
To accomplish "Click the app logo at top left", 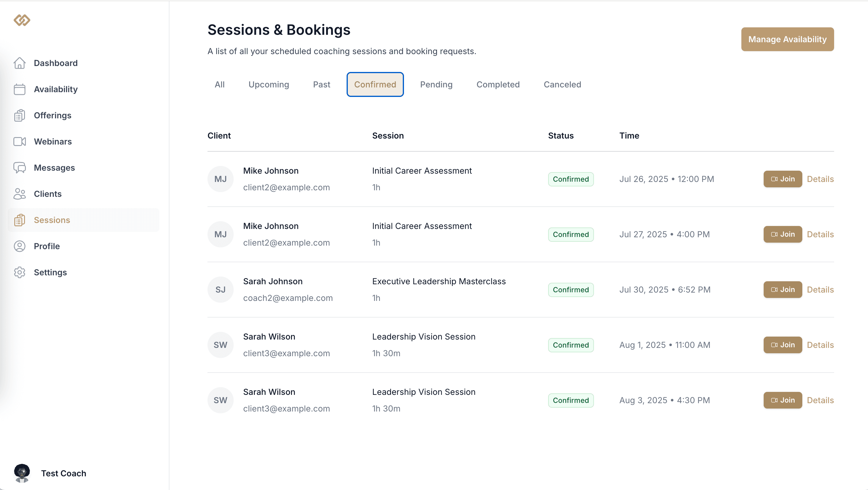I will (22, 20).
